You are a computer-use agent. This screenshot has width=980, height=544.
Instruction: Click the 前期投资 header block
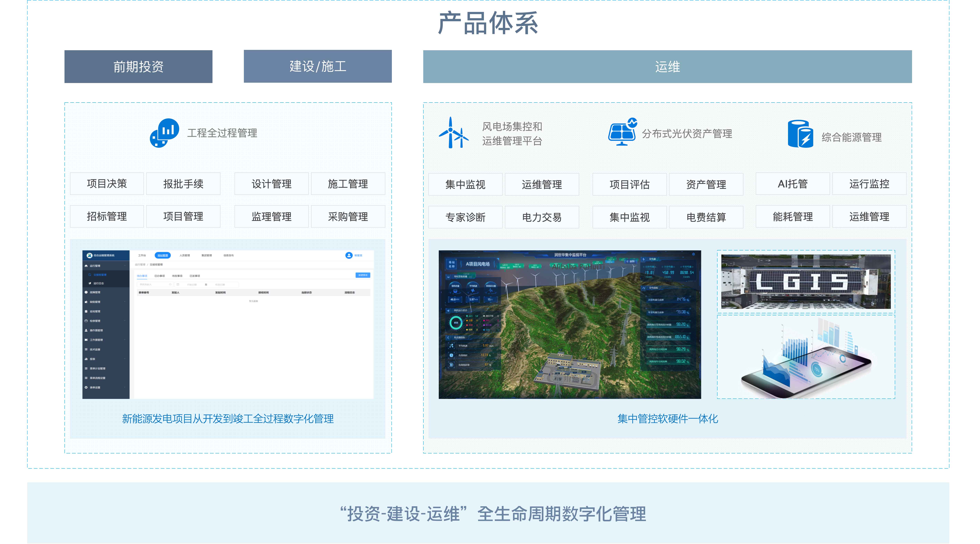tap(138, 67)
